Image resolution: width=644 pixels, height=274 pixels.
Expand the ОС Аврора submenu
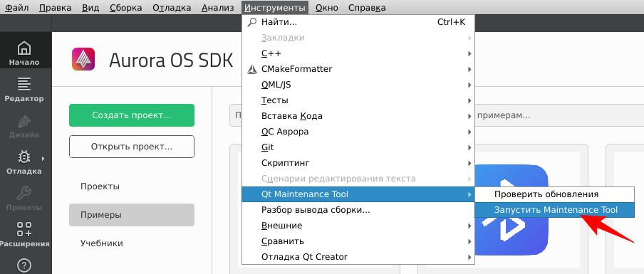pyautogui.click(x=358, y=132)
